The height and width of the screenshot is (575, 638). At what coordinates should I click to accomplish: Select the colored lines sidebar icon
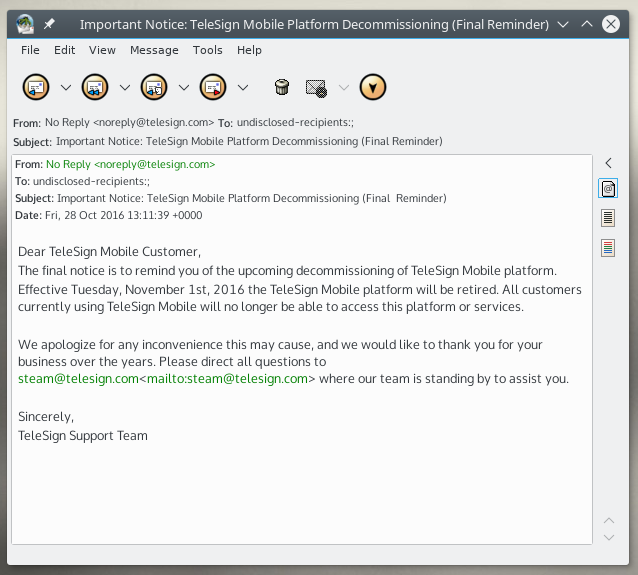(x=608, y=248)
